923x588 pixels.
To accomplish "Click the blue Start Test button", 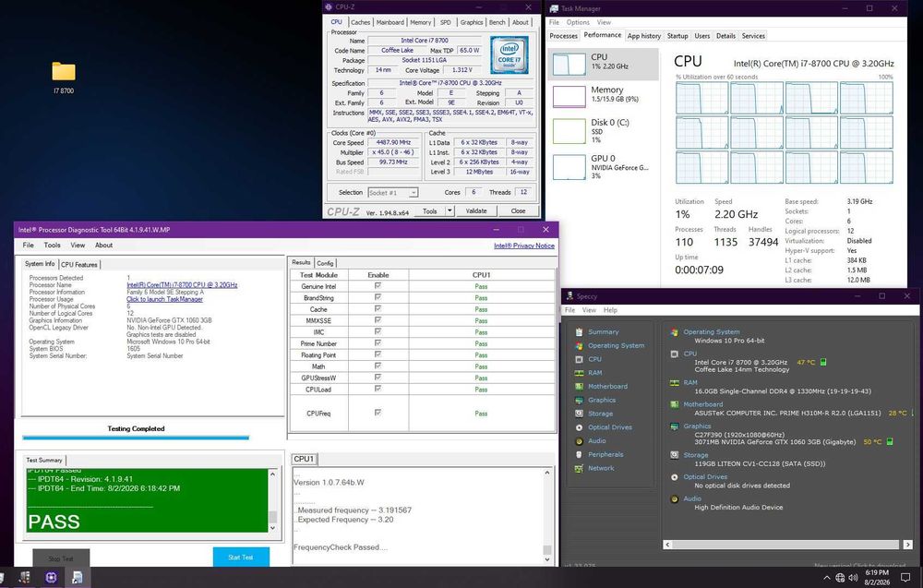I will click(x=241, y=557).
